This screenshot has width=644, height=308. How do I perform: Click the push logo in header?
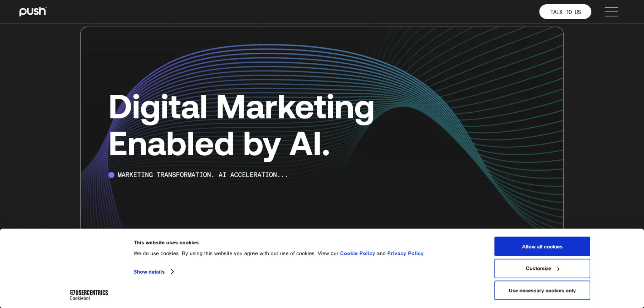click(33, 11)
